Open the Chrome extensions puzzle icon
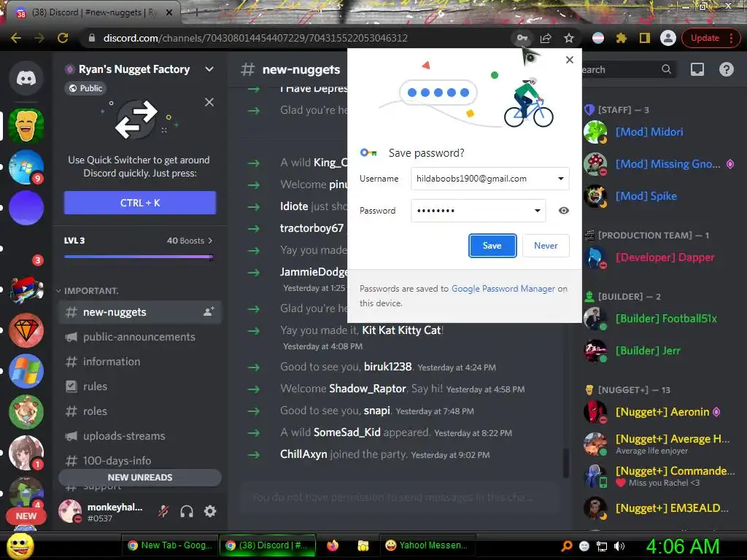This screenshot has width=747, height=560. pyautogui.click(x=622, y=38)
